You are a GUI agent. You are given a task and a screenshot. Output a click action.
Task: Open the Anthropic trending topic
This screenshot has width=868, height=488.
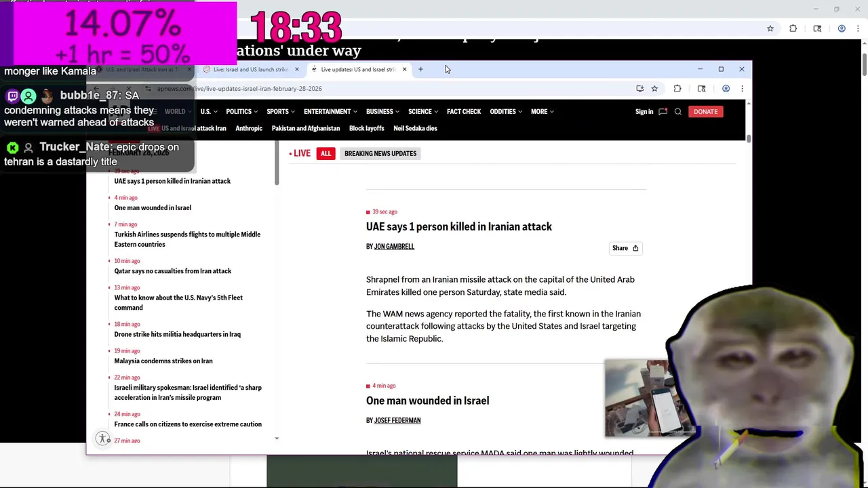(x=249, y=129)
